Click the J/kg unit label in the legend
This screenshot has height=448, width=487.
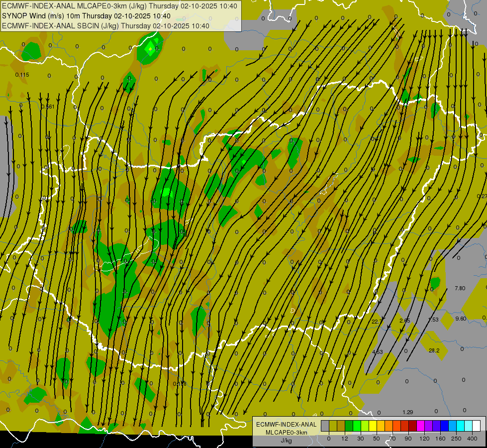tap(286, 441)
